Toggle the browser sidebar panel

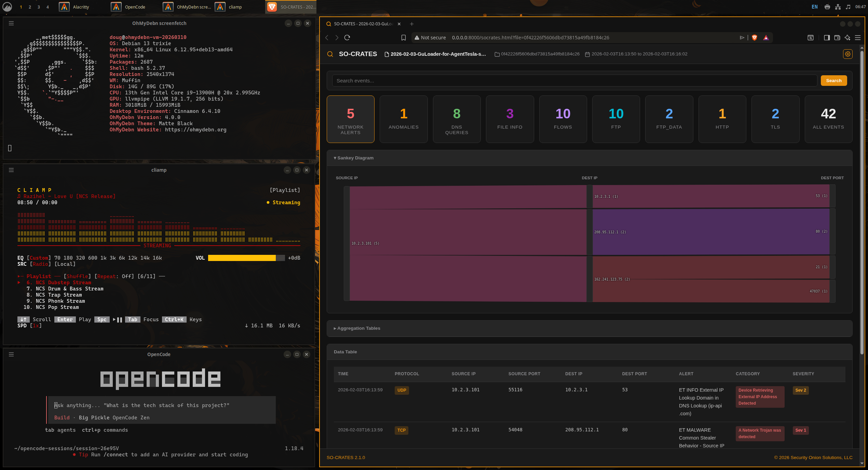click(x=827, y=38)
